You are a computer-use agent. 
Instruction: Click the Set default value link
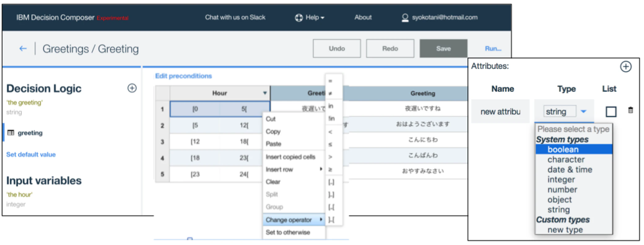click(x=31, y=154)
